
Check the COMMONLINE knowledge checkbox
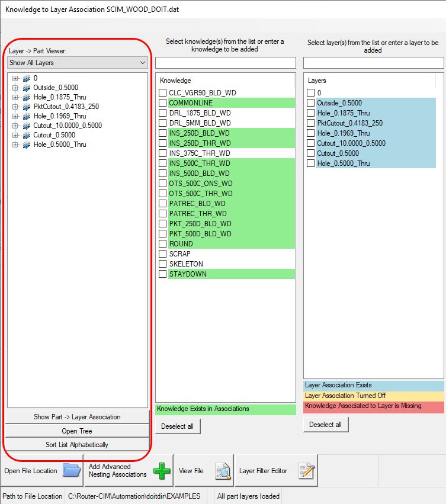tap(163, 103)
